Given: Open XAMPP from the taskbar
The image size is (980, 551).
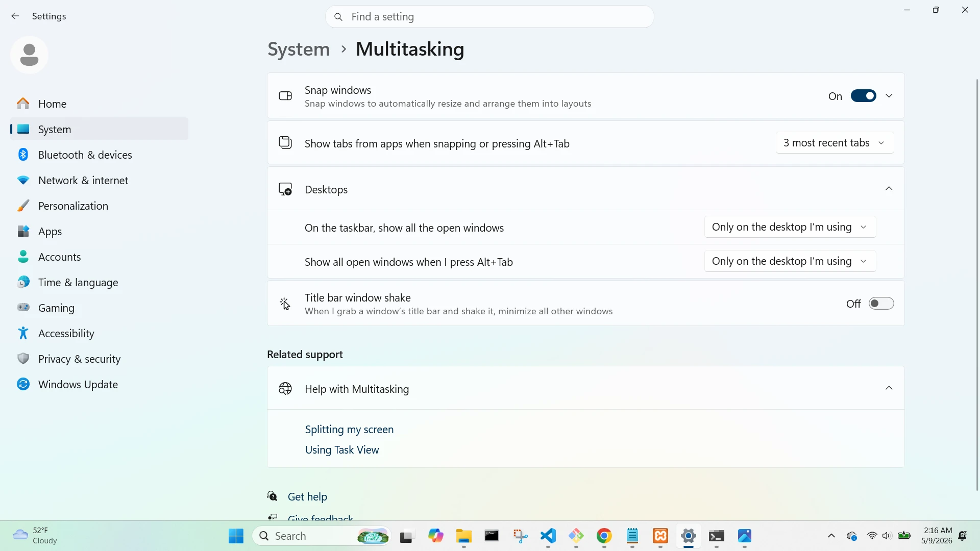Looking at the screenshot, I should point(660,536).
